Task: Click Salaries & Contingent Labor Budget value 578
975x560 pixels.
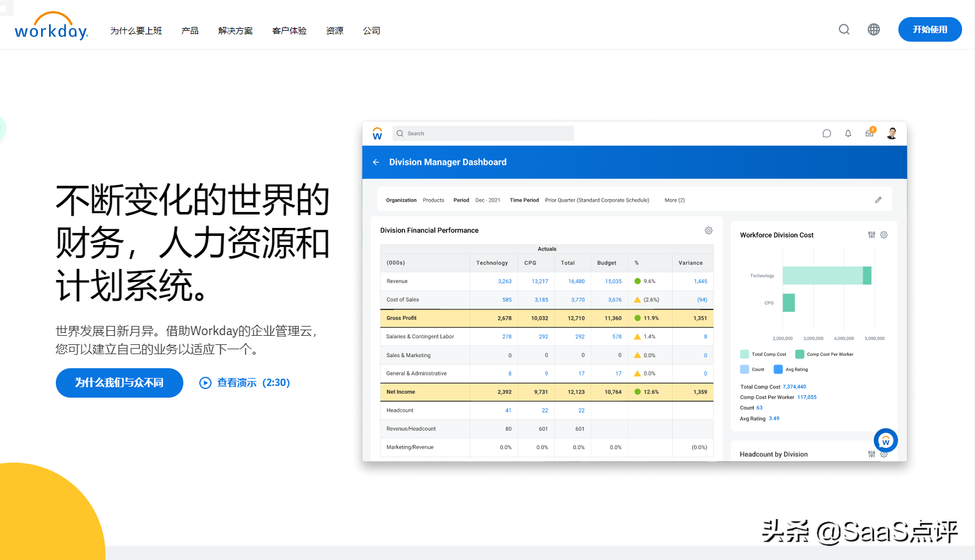Action: click(617, 336)
